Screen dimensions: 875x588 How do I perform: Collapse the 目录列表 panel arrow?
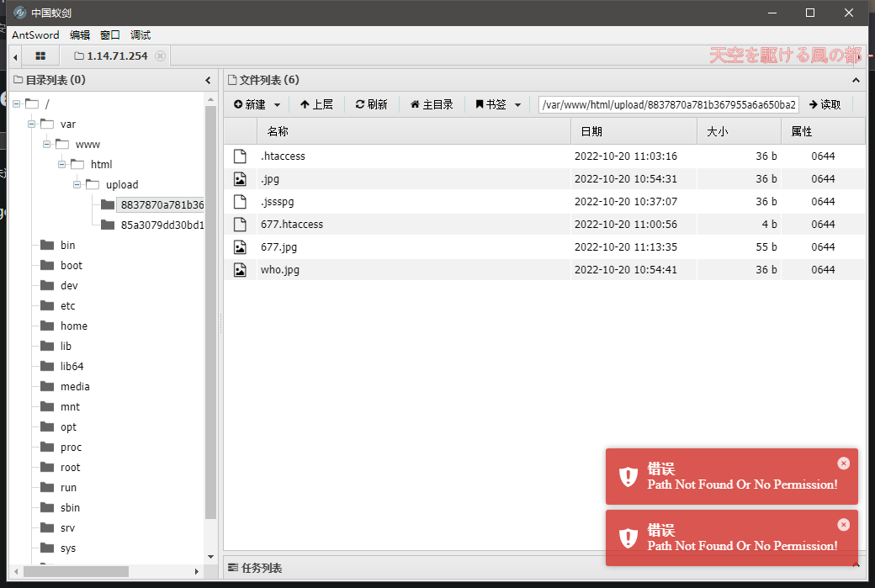pos(208,81)
